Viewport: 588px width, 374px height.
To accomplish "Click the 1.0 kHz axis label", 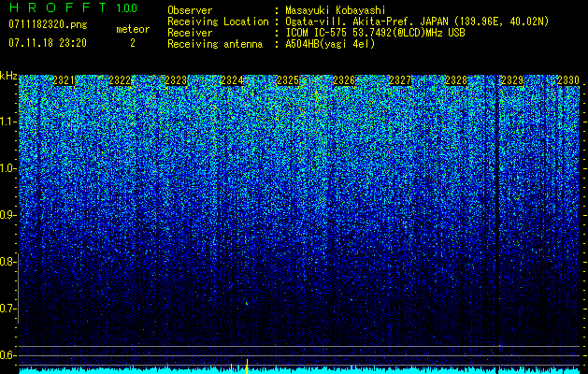I will click(x=7, y=169).
